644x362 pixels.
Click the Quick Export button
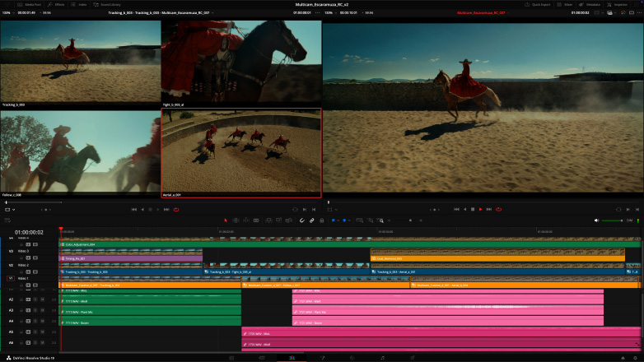coord(535,4)
